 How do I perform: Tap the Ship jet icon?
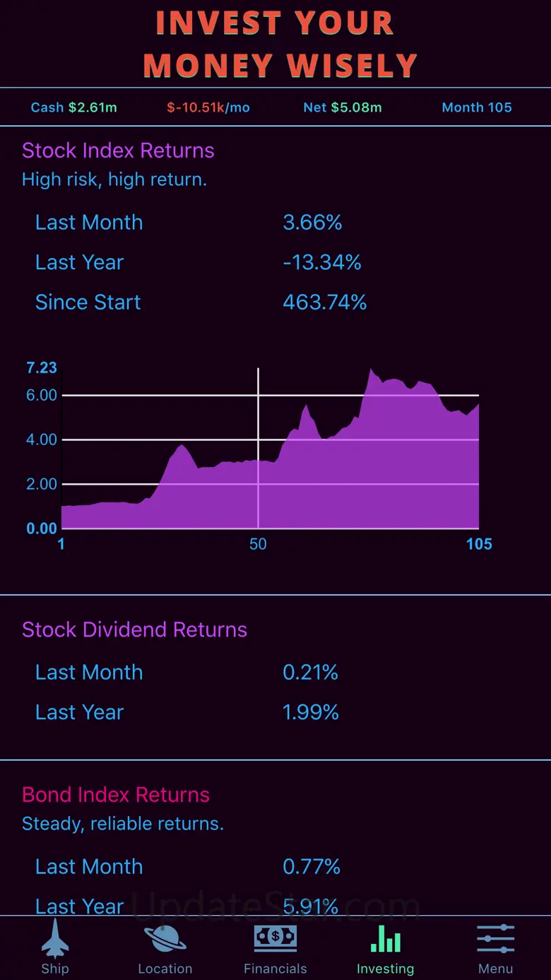[x=55, y=938]
